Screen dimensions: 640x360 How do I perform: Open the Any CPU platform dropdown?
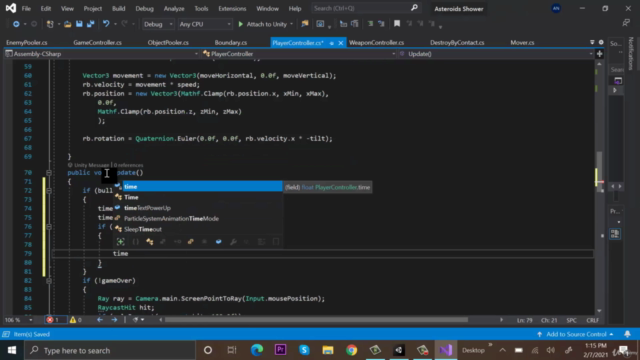click(x=204, y=24)
